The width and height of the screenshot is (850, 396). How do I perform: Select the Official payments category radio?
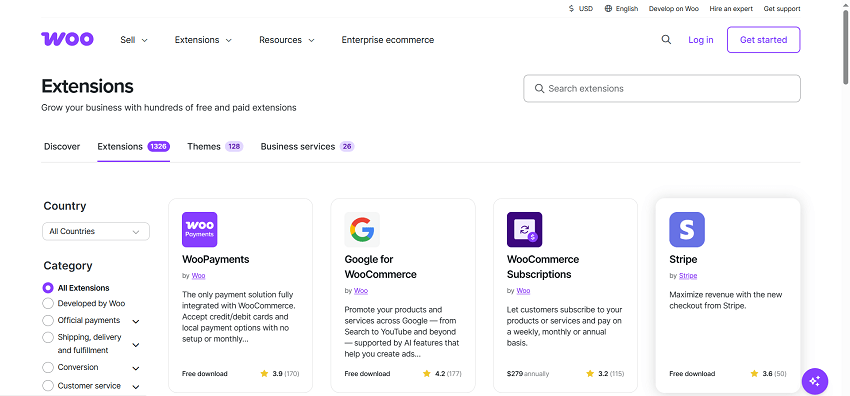(x=48, y=320)
